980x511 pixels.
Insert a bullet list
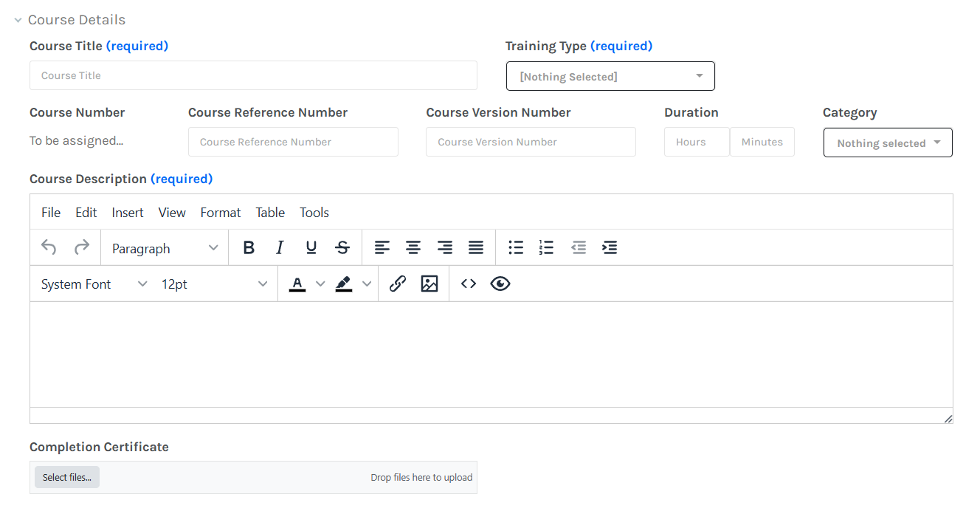(x=516, y=248)
